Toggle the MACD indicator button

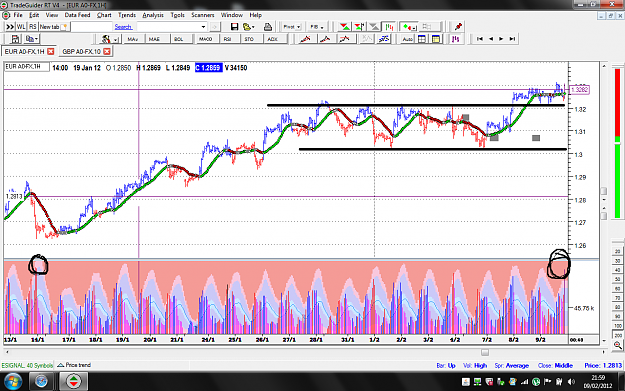(x=206, y=39)
